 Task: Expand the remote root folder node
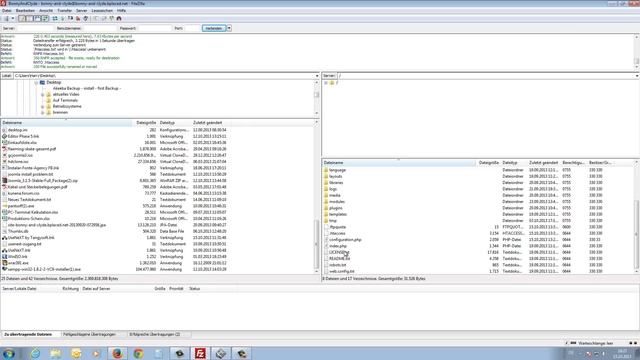[x=326, y=83]
